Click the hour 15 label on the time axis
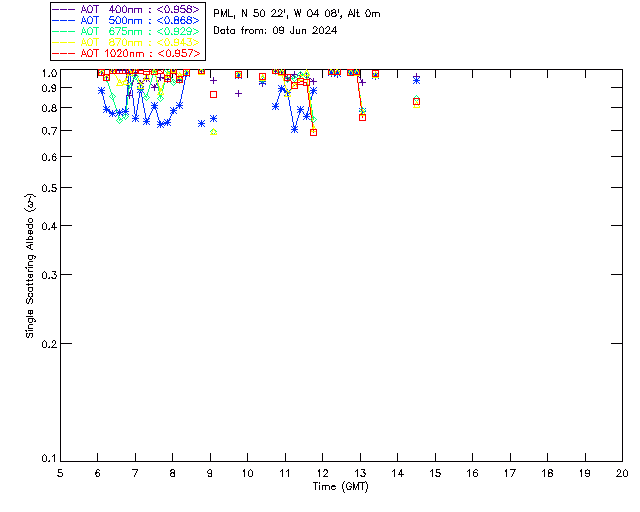The width and height of the screenshot is (640, 512). pyautogui.click(x=435, y=473)
